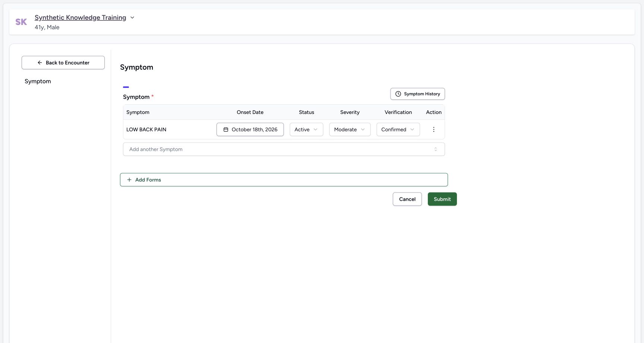Open Synthetic Knowledge Training patient link
The image size is (644, 343).
[80, 18]
